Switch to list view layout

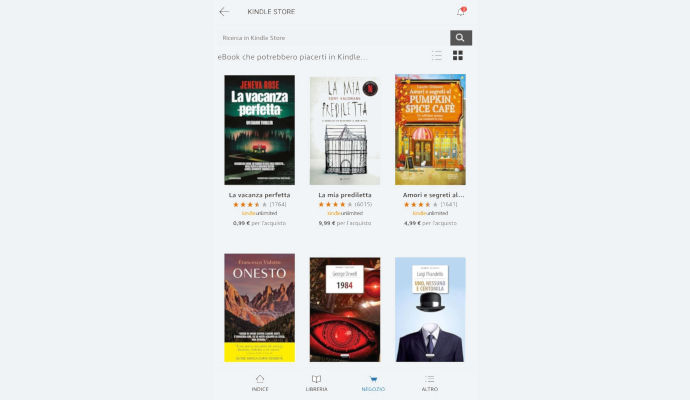[437, 55]
